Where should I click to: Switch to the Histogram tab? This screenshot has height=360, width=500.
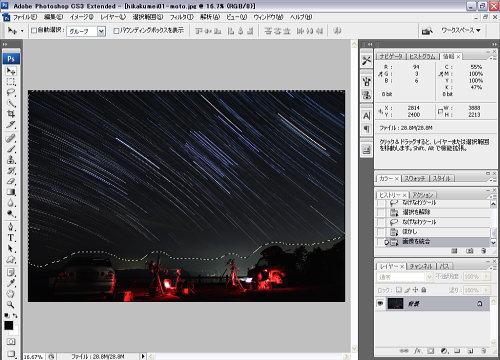click(422, 57)
